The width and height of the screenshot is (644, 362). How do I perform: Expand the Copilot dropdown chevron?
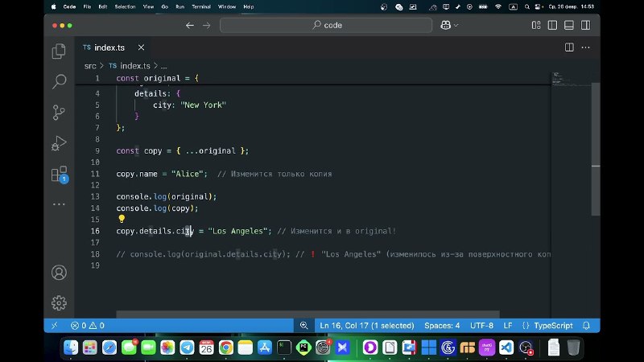456,26
